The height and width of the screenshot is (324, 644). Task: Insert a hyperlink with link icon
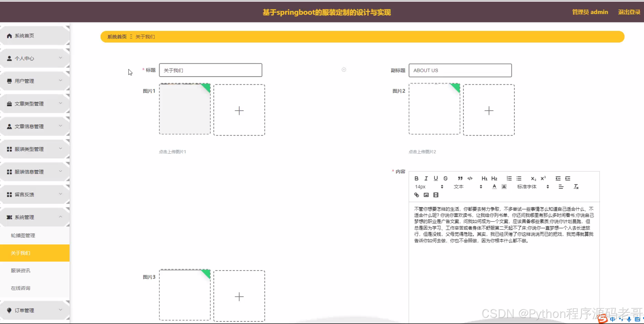pos(416,195)
